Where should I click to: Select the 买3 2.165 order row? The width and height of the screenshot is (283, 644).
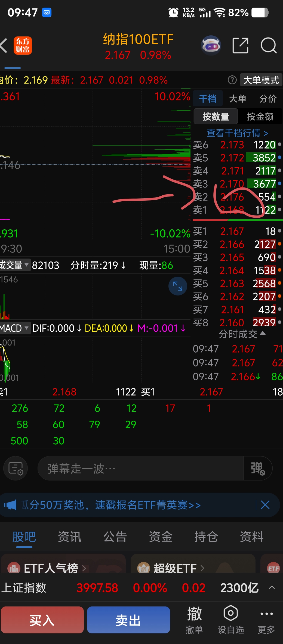(x=237, y=257)
